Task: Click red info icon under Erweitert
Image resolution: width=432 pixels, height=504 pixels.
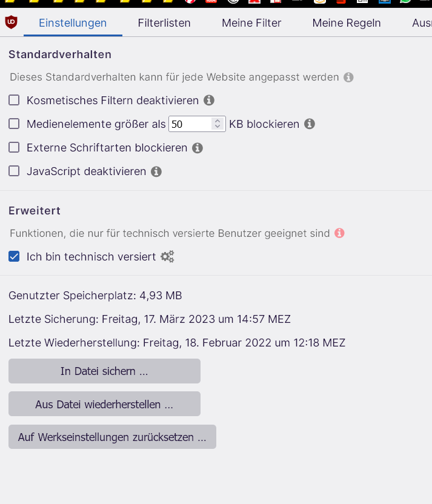Action: (339, 233)
